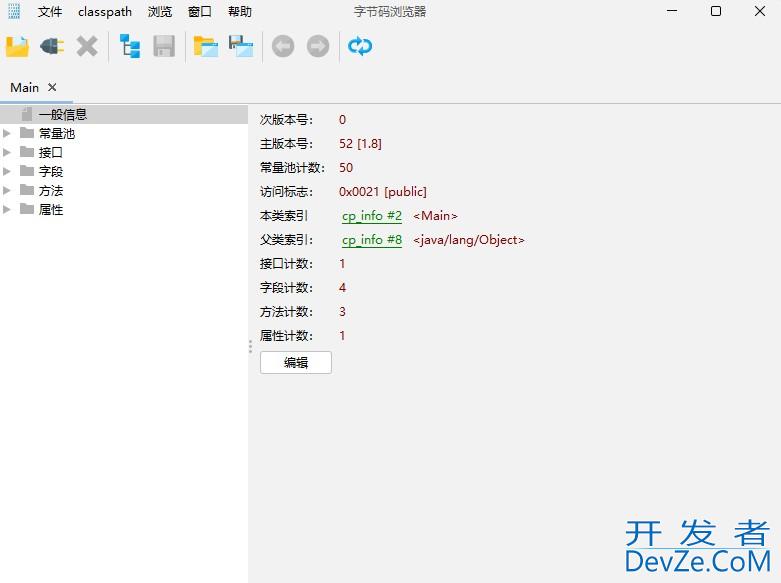Click the gray floppy disk save icon
781x583 pixels.
pos(164,46)
